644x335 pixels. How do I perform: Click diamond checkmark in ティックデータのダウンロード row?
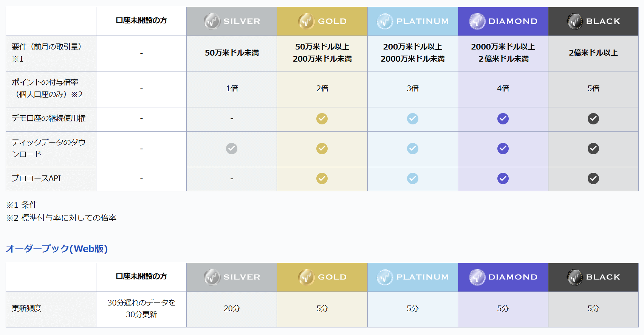503,149
